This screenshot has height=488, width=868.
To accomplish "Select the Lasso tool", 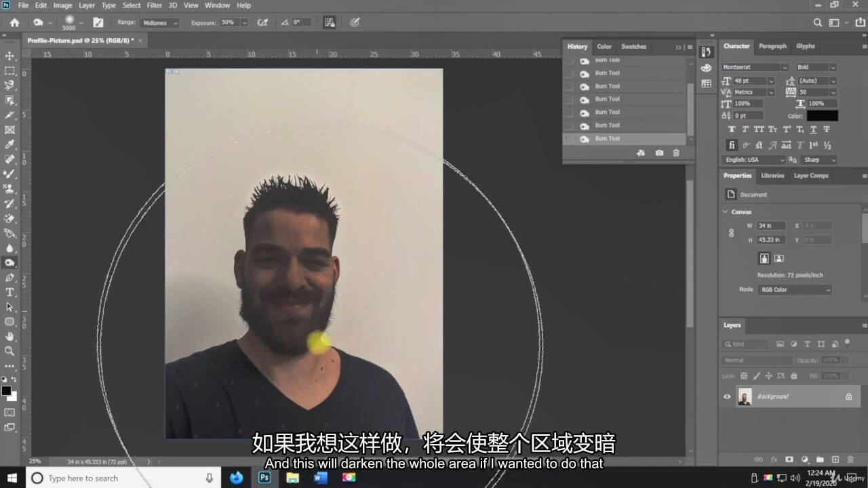I will (9, 85).
